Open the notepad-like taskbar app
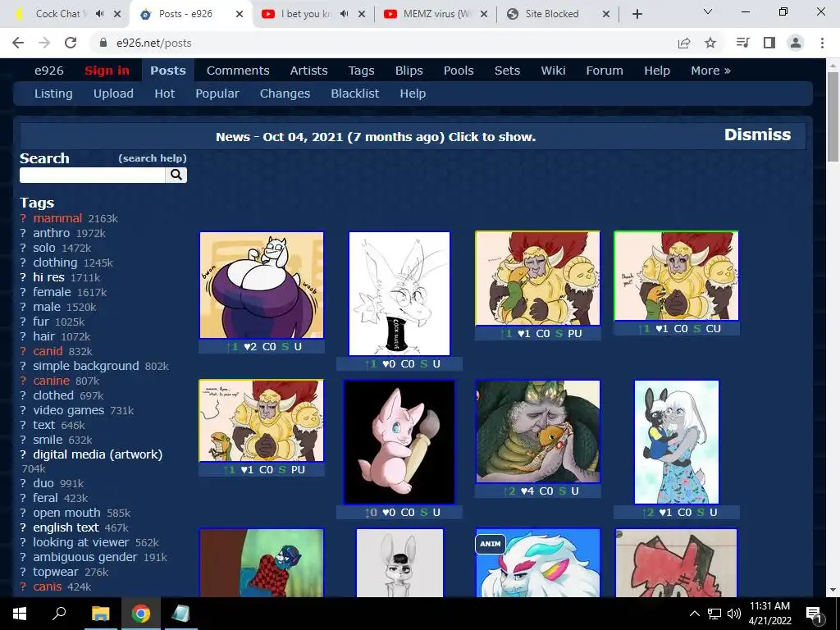 coord(180,614)
